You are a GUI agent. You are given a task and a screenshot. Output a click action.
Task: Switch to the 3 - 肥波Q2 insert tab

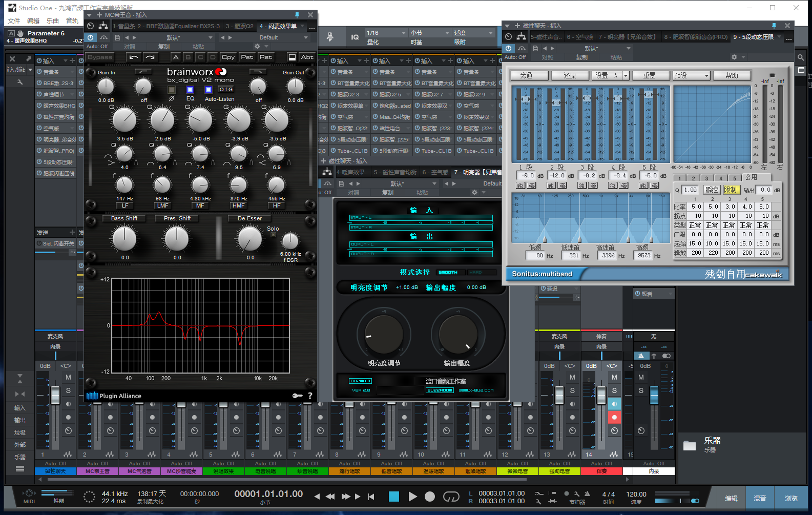pos(239,26)
